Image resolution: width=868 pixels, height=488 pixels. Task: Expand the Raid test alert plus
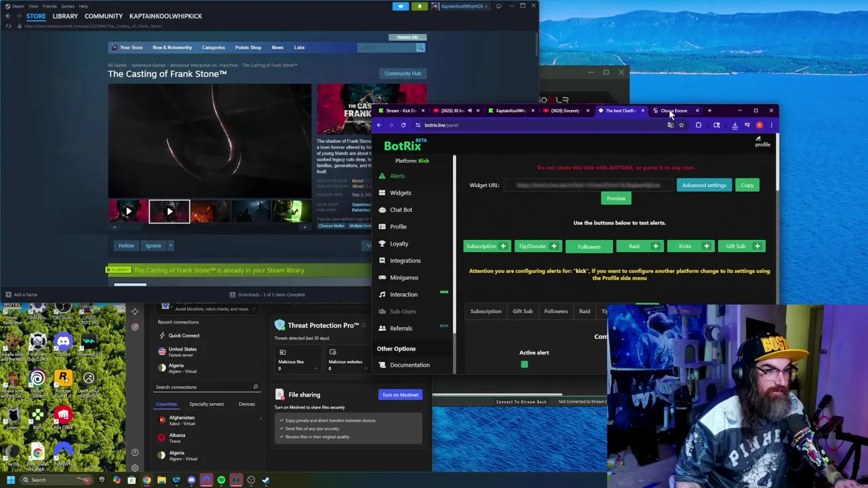coord(655,246)
